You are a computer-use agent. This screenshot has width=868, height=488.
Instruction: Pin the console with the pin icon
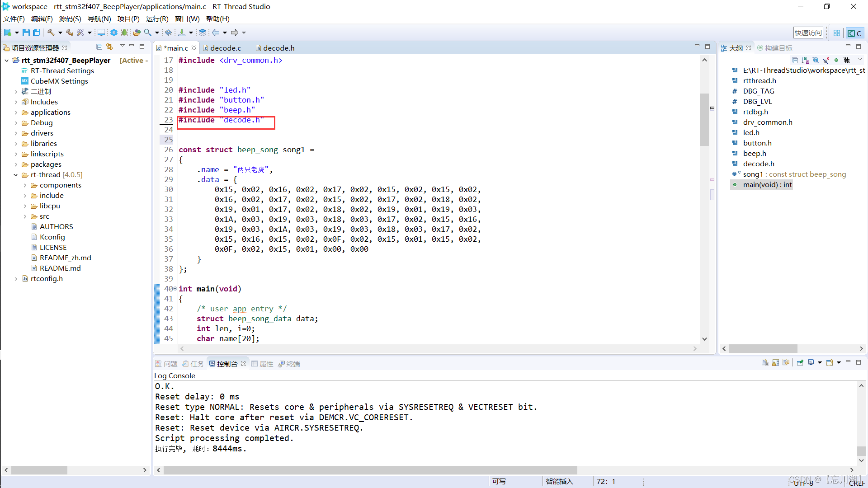(800, 362)
